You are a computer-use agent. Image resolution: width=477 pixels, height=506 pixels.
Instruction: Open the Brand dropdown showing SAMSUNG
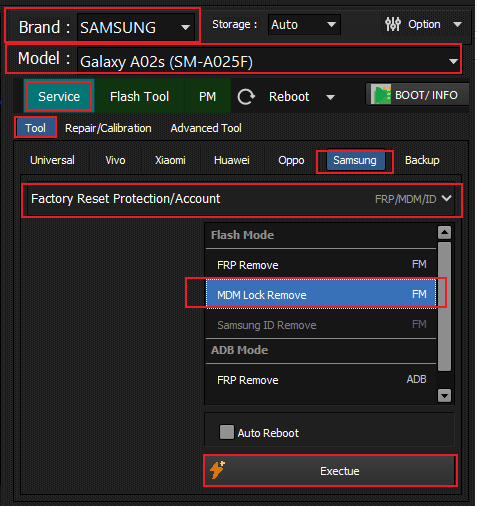coord(136,27)
